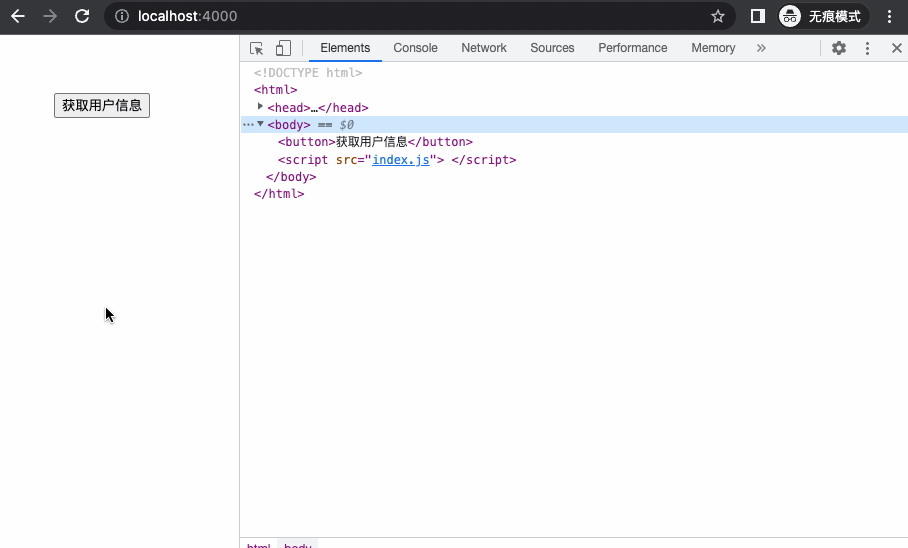The width and height of the screenshot is (908, 548).
Task: Toggle the browser side panel icon
Action: pyautogui.click(x=757, y=16)
